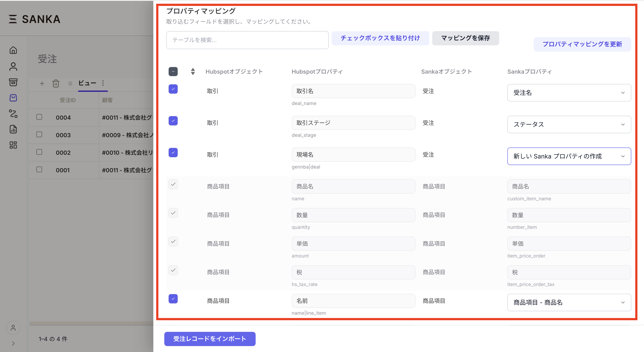Select the ビュー tab

87,83
